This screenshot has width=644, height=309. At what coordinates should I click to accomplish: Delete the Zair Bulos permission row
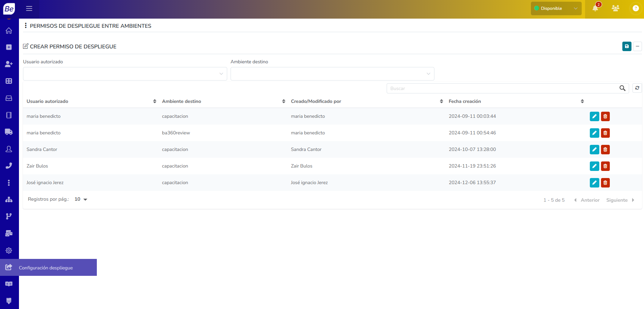point(605,166)
